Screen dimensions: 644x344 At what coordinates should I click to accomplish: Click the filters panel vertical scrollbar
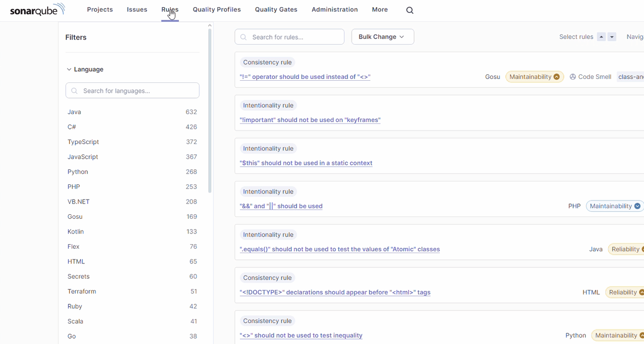pos(210,111)
